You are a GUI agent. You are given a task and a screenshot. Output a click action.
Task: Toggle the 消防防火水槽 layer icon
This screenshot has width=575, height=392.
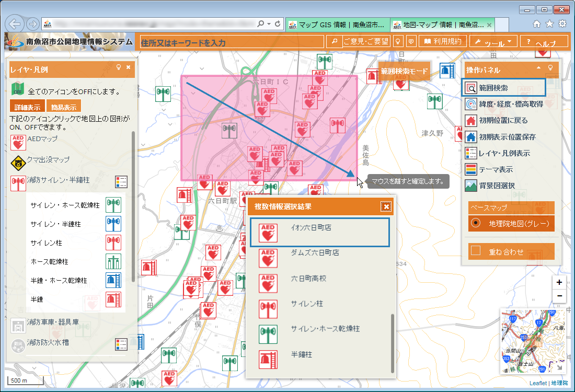coord(18,346)
